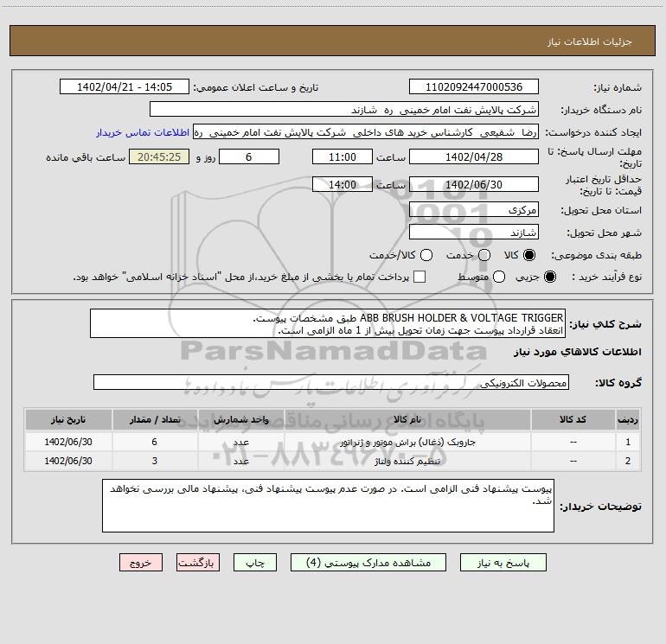The image size is (666, 644).
Task: Click the پاسخ به نیاز button
Action: [503, 563]
